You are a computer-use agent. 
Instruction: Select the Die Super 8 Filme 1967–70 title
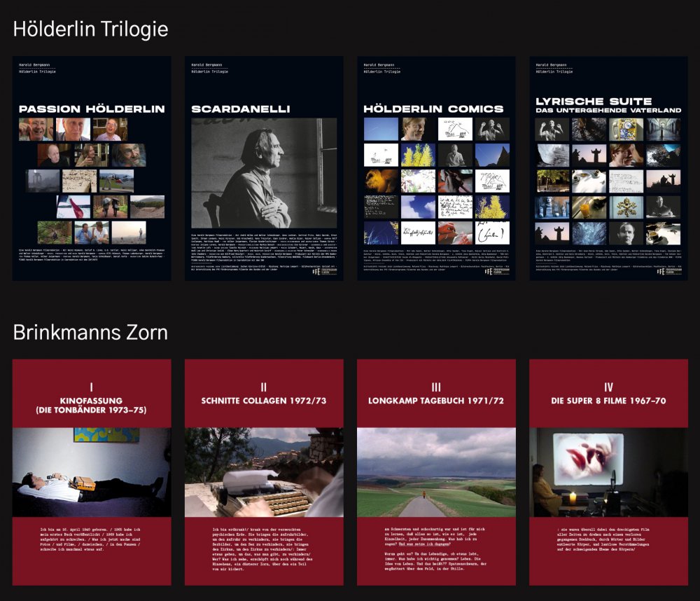tap(608, 401)
